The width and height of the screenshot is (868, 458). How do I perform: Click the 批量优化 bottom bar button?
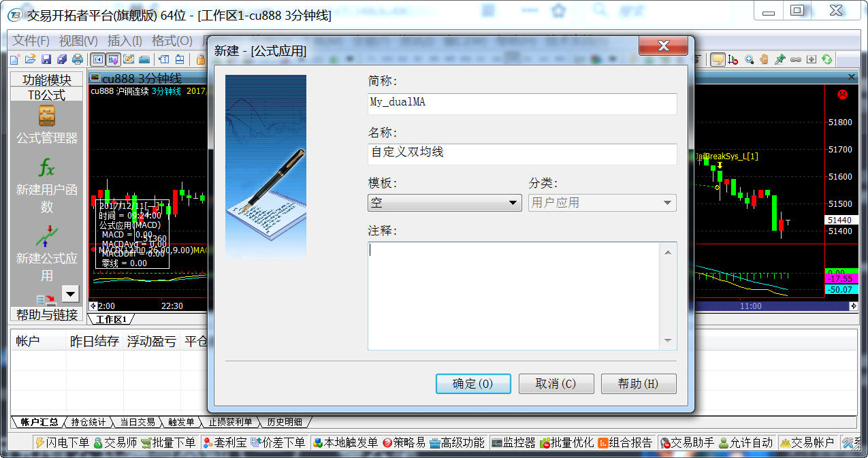coord(566,443)
